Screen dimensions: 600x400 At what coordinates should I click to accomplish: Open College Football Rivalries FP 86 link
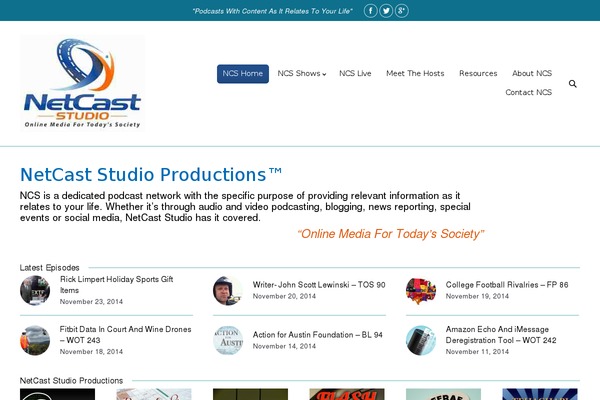pos(507,285)
